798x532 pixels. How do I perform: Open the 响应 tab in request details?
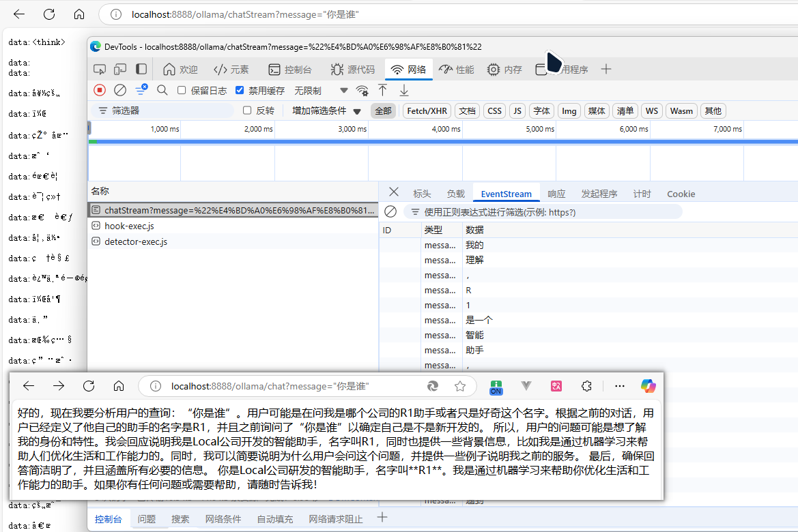556,194
